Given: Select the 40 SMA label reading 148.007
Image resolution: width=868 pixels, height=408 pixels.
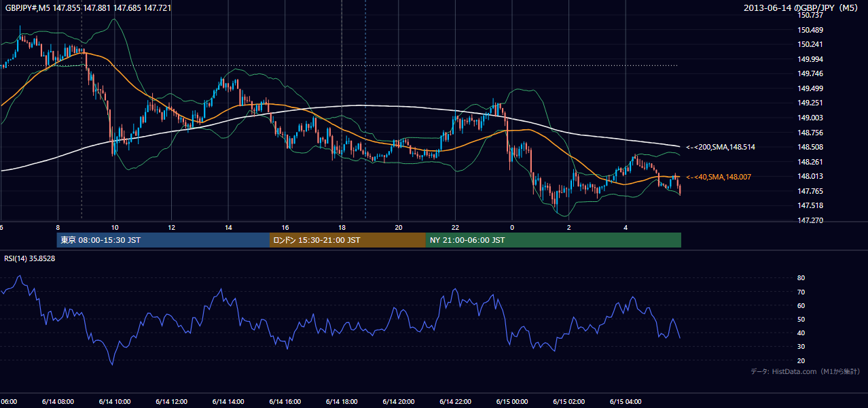Looking at the screenshot, I should [x=719, y=177].
